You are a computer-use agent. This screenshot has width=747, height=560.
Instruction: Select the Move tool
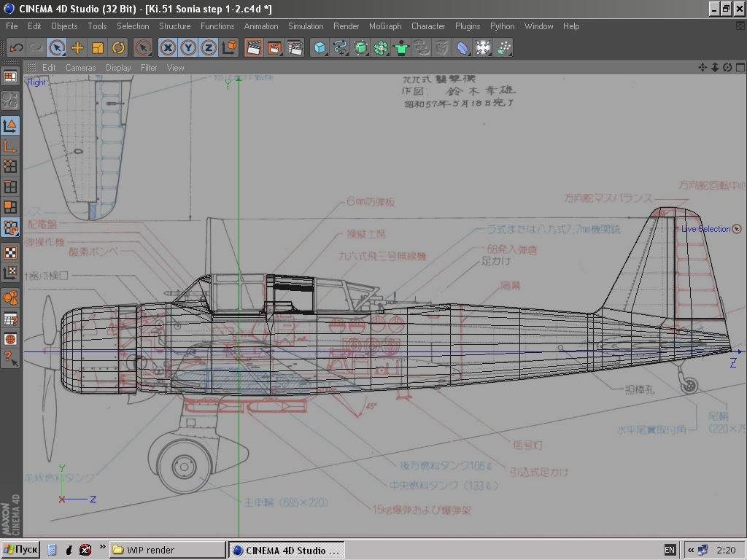click(77, 48)
